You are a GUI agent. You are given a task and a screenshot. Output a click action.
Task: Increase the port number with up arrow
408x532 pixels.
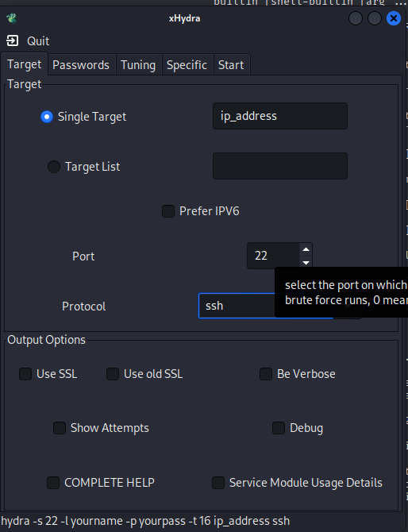point(306,249)
